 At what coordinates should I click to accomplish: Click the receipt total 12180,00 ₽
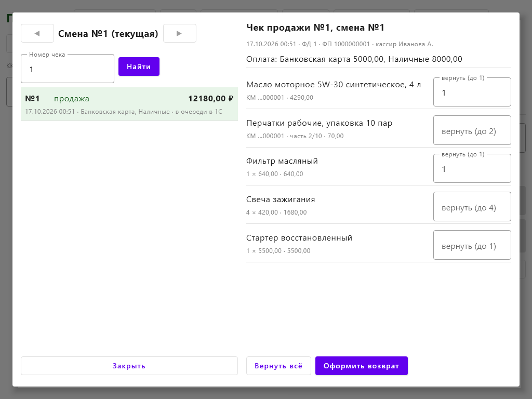coord(211,99)
